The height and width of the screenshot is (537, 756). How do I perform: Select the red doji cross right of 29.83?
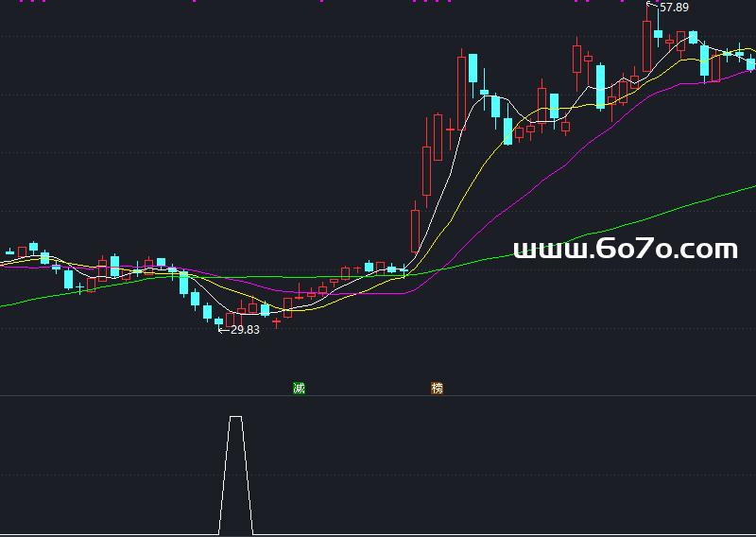[x=276, y=322]
